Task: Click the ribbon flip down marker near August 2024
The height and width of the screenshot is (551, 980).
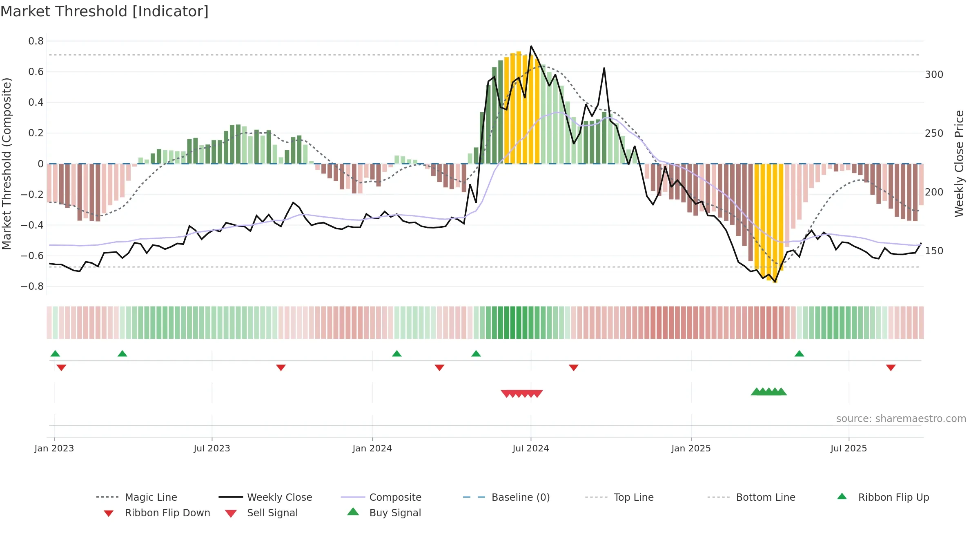Action: click(x=574, y=368)
